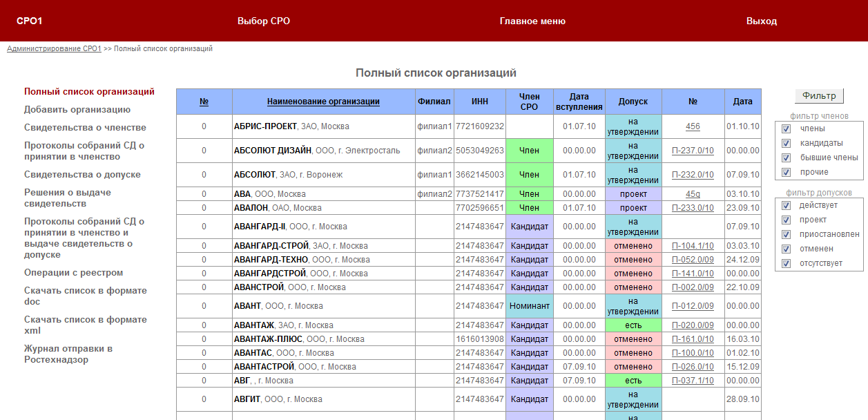Toggle the 'приостановлен' permit filter checkbox
The width and height of the screenshot is (868, 420).
coord(786,234)
